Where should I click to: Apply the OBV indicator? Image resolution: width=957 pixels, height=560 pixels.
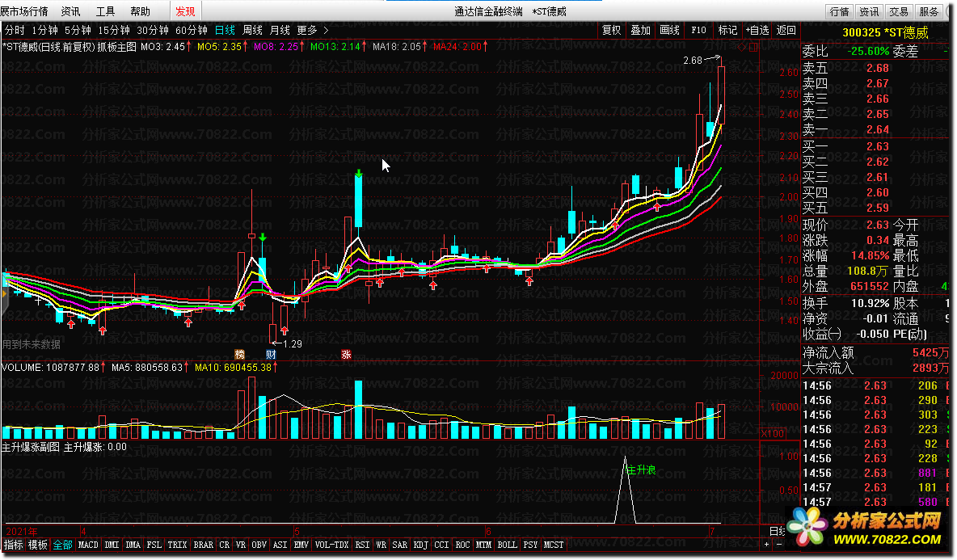tap(259, 545)
